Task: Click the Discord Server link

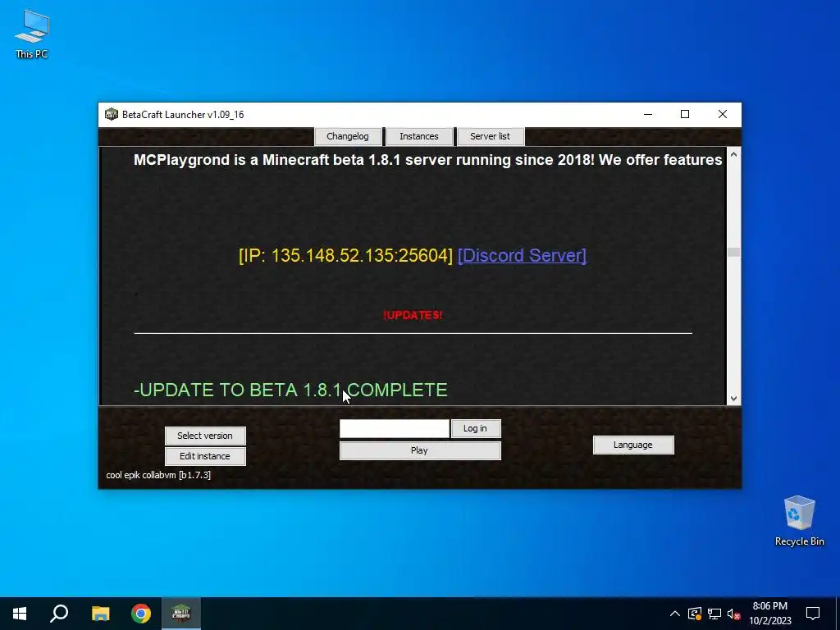Action: pyautogui.click(x=522, y=256)
